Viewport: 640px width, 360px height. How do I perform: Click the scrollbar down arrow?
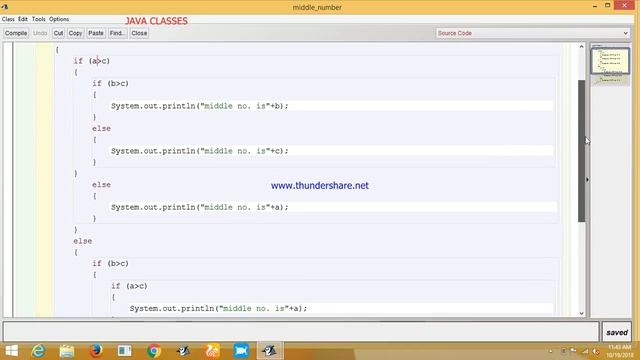coord(582,313)
